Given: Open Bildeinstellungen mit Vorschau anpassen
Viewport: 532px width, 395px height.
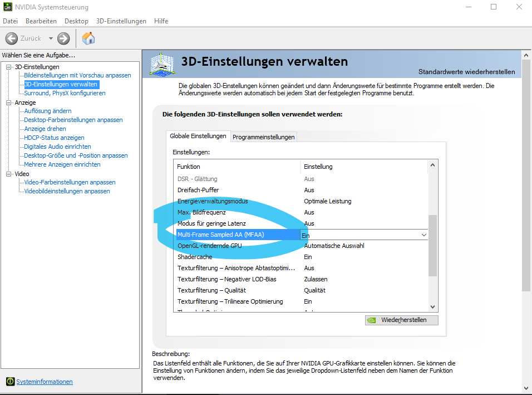Looking at the screenshot, I should click(77, 75).
